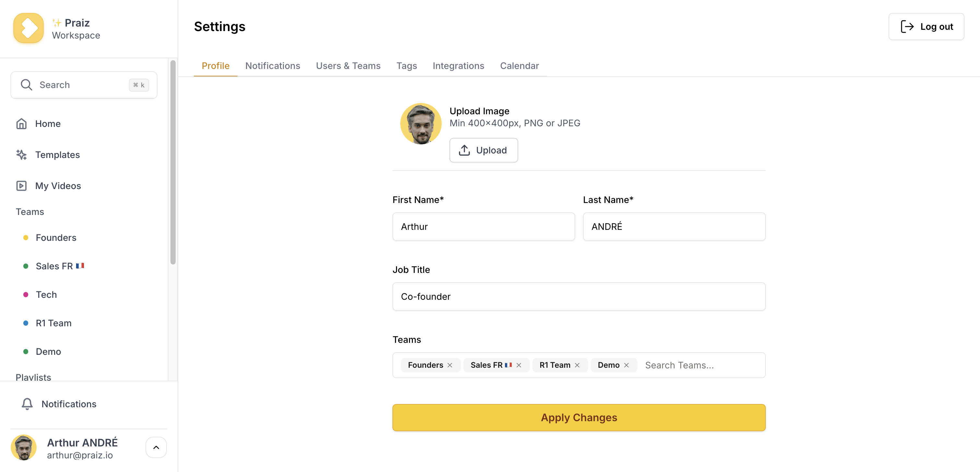Click the Notifications bell icon

[x=27, y=404]
